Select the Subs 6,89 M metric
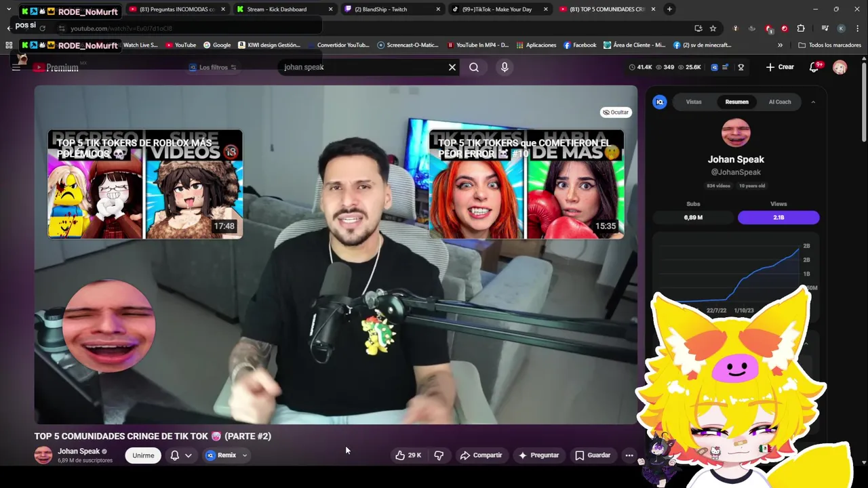 coord(693,218)
